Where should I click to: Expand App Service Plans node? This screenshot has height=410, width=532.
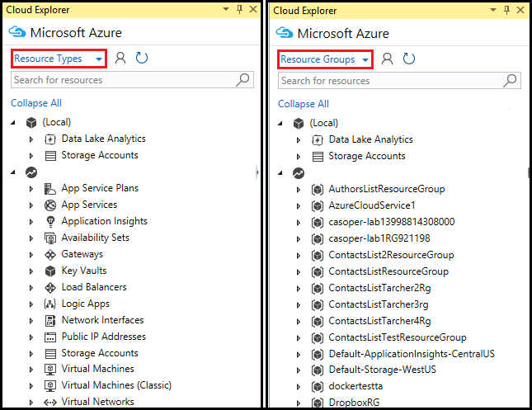point(31,189)
